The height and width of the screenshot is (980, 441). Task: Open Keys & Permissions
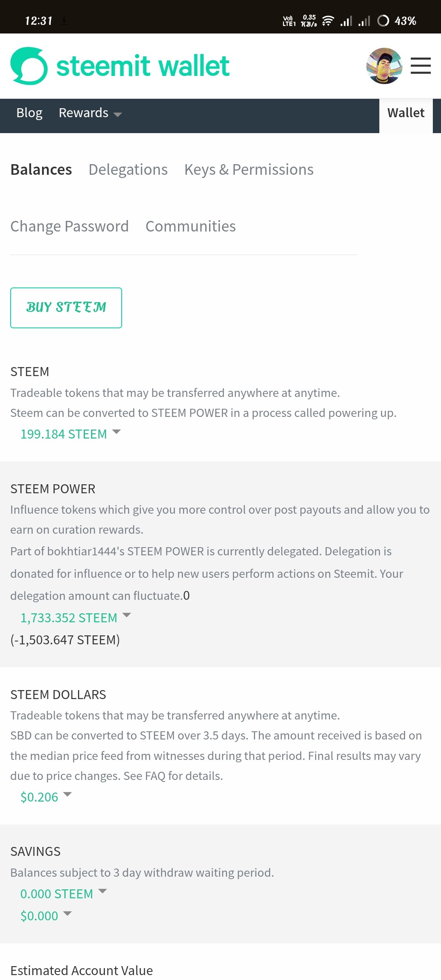(249, 169)
